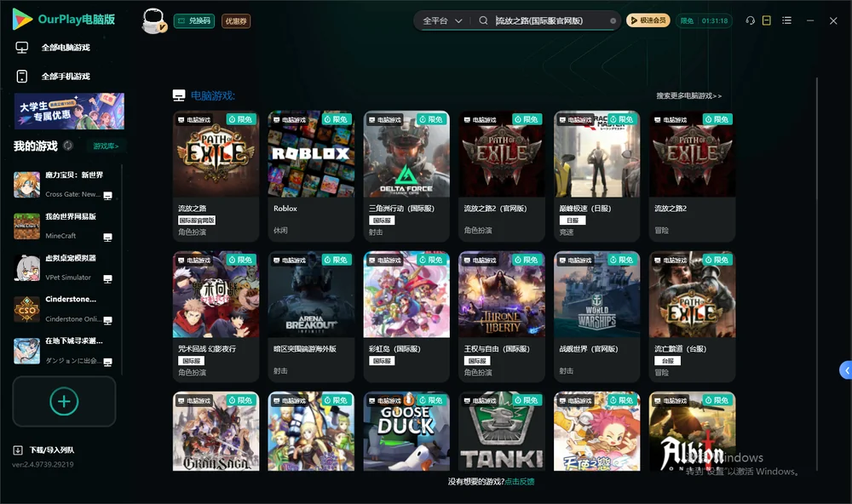This screenshot has height=504, width=852.
Task: Open 我的世界网易版 in my games
Action: pyautogui.click(x=64, y=226)
